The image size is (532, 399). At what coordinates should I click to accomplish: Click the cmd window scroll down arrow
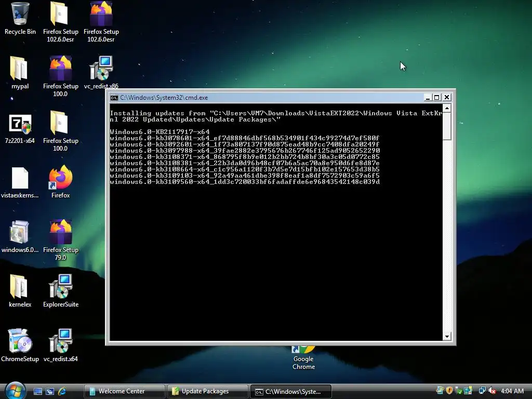[447, 336]
